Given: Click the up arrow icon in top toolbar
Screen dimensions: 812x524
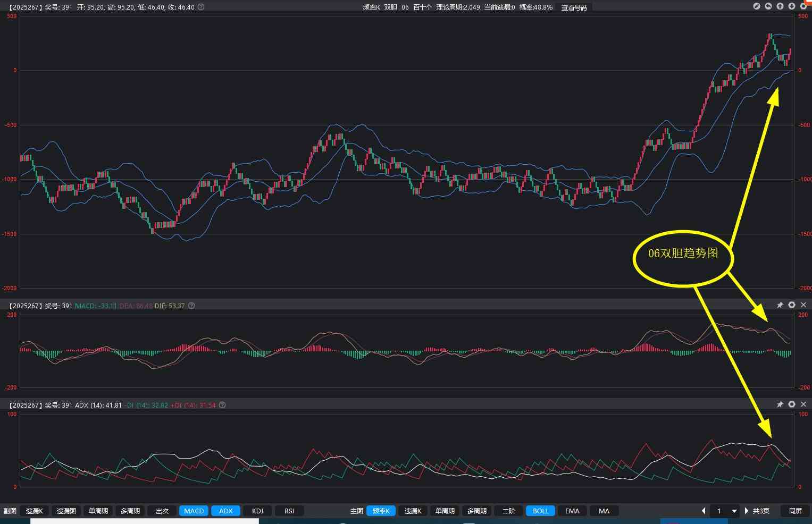Looking at the screenshot, I should click(780, 6).
